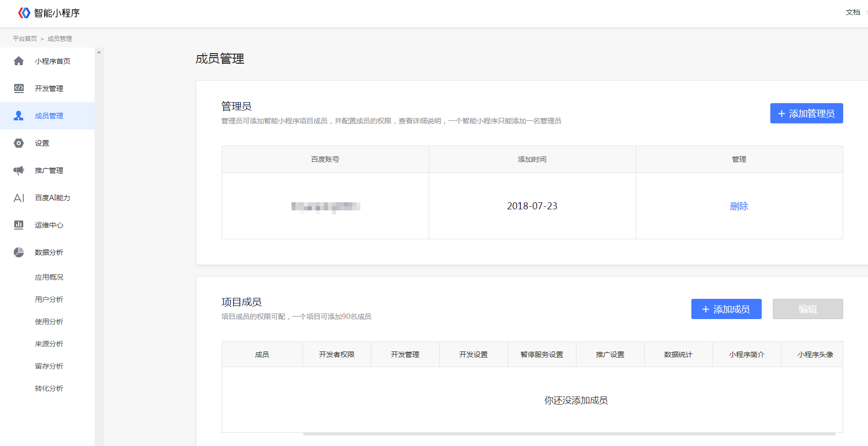This screenshot has height=446, width=868.
Task: Click the members table horizontal scrollbar
Action: tap(569, 434)
